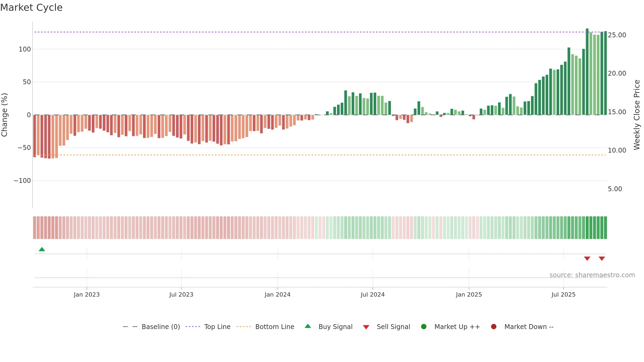Click the orange Bottom Line in the chart
Image resolution: width=644 pixels, height=362 pixels.
point(320,155)
